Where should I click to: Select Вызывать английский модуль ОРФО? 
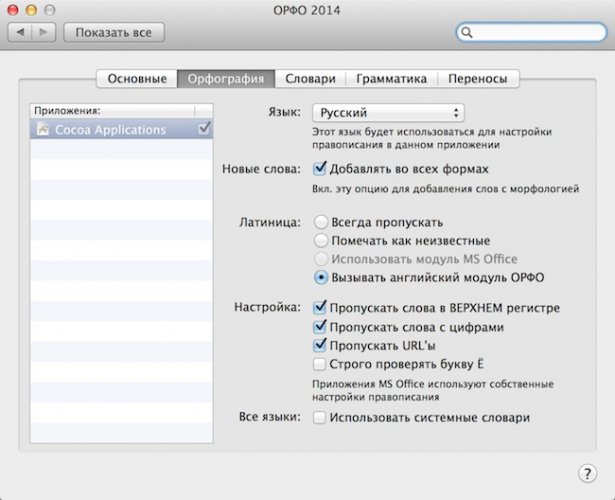321,277
